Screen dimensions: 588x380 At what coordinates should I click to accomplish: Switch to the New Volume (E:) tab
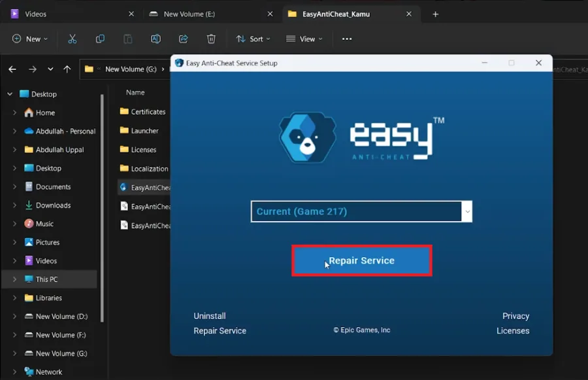[211, 14]
